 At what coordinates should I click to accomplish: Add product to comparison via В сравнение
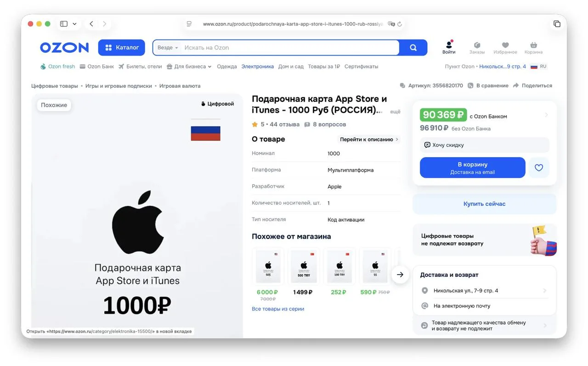[488, 85]
